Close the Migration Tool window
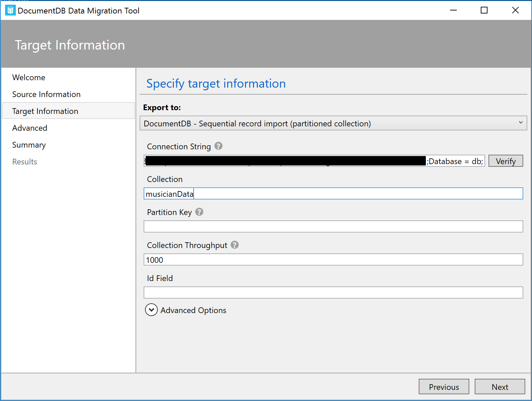Viewport: 532px width, 401px height. pyautogui.click(x=515, y=10)
